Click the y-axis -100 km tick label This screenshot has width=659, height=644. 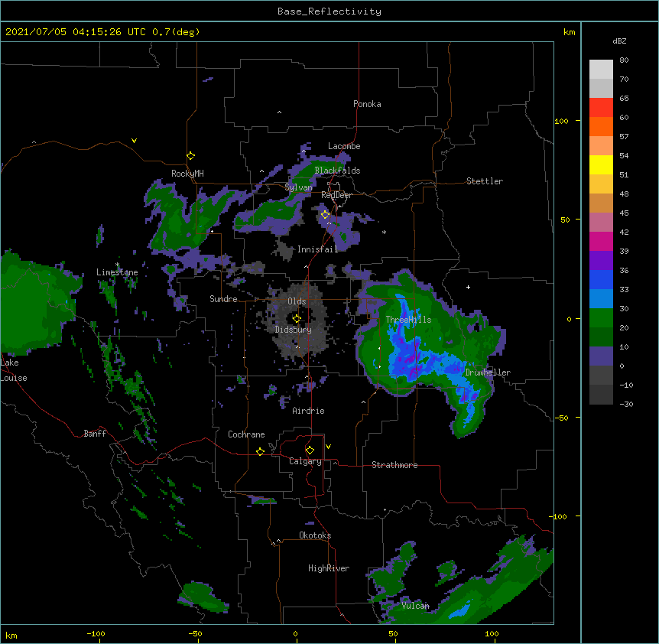click(559, 516)
